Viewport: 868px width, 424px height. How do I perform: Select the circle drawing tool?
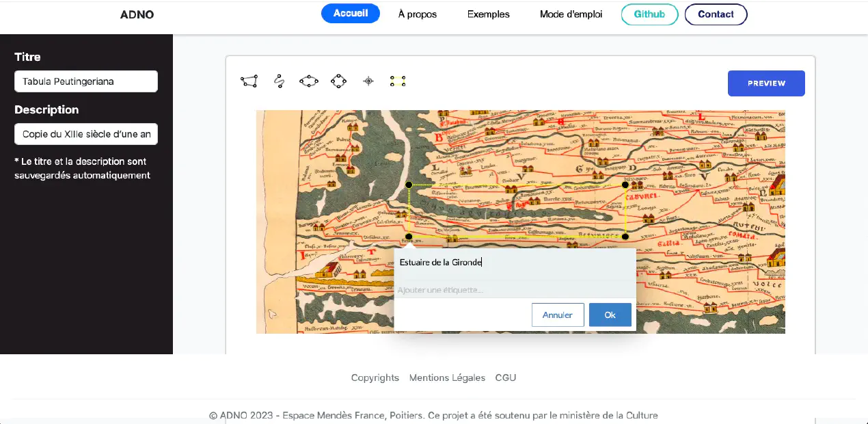click(x=339, y=81)
